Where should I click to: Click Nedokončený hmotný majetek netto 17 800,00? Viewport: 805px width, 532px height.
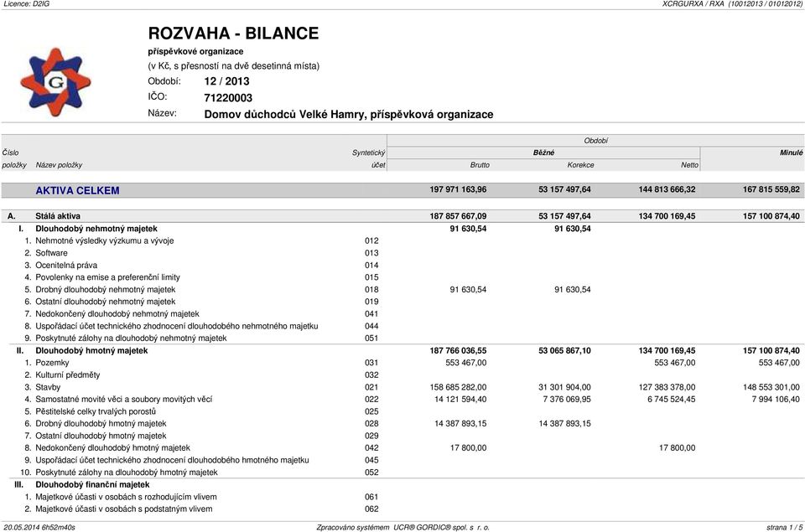coord(678,448)
